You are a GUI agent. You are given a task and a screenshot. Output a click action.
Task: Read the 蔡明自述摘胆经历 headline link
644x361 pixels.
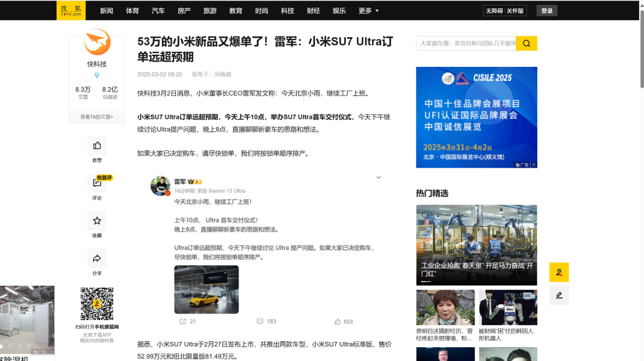444,335
